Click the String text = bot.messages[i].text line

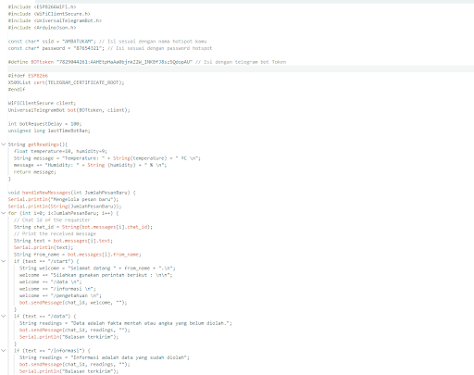(63, 241)
